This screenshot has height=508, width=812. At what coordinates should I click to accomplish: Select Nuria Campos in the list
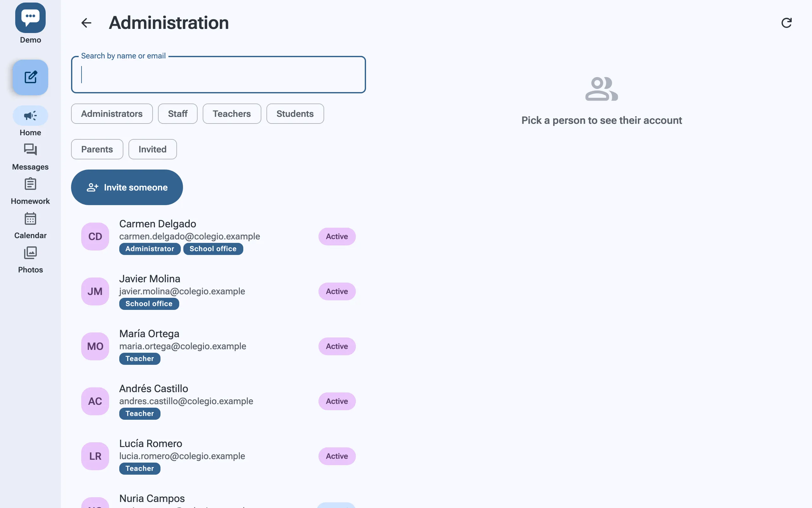click(152, 498)
